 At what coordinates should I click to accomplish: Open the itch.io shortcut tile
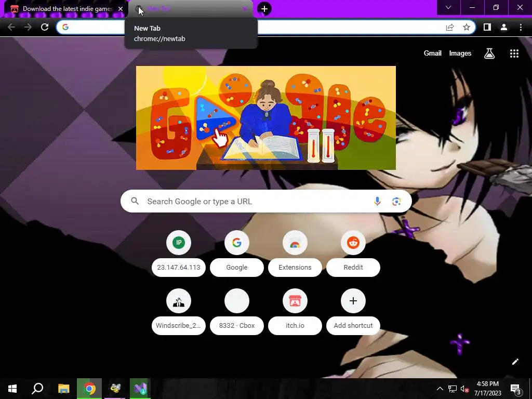point(295,312)
